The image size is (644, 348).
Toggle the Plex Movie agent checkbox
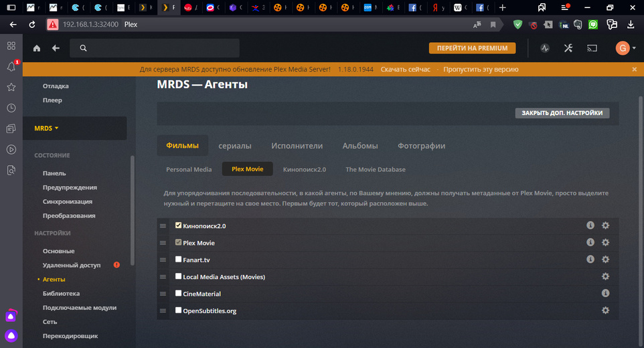(178, 242)
